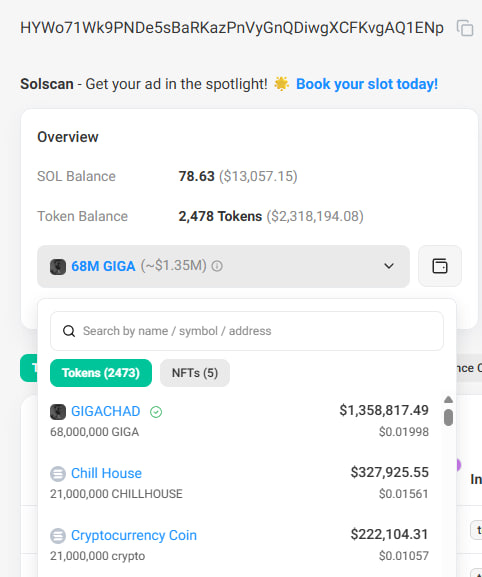Open the wallet icon button beside the token dropdown

pos(440,266)
